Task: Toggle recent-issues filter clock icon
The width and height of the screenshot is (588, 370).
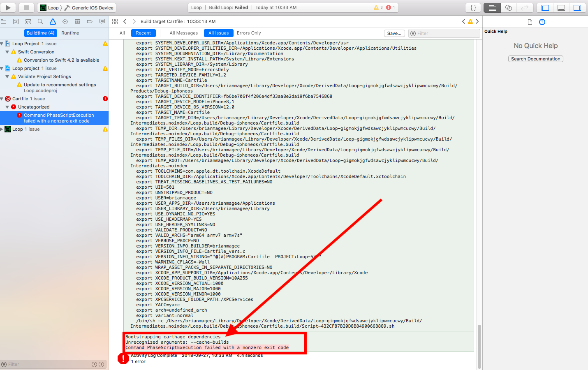Action: [x=94, y=364]
